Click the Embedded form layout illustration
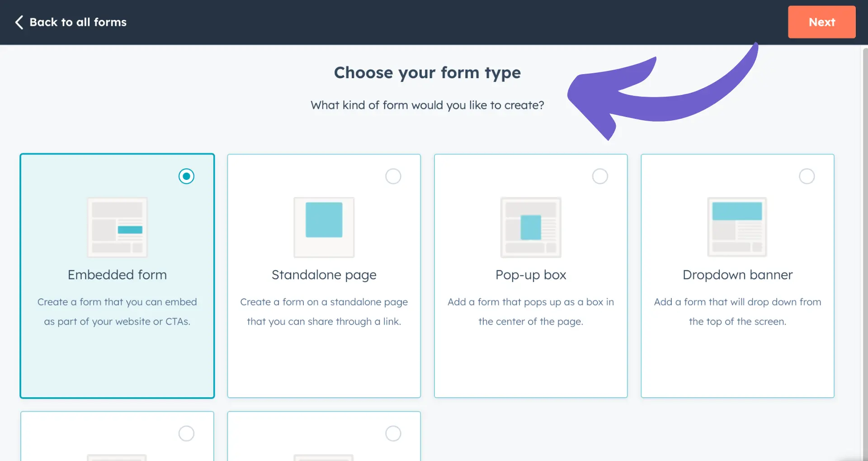The height and width of the screenshot is (461, 868). (117, 227)
